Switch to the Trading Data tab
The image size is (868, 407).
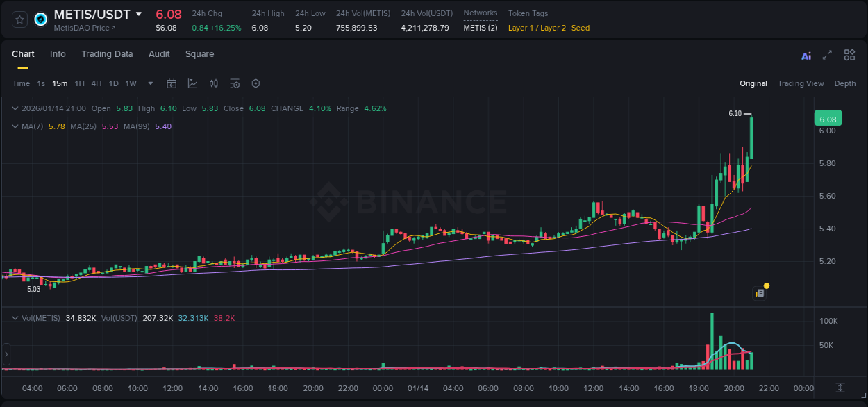click(x=107, y=54)
